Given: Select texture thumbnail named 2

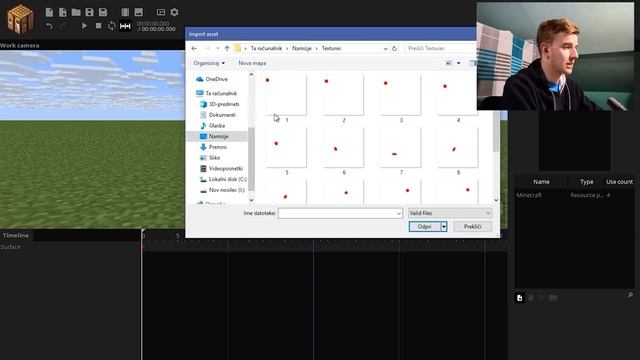Looking at the screenshot, I should 343,98.
